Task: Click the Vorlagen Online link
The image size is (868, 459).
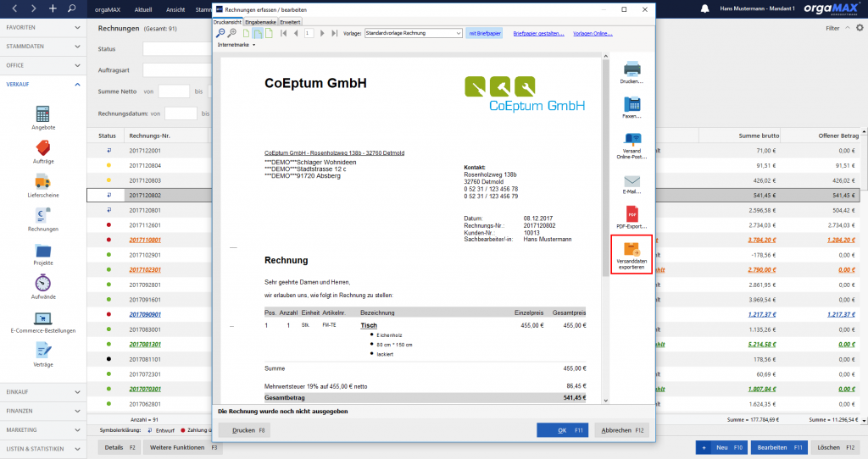Action: (x=593, y=33)
